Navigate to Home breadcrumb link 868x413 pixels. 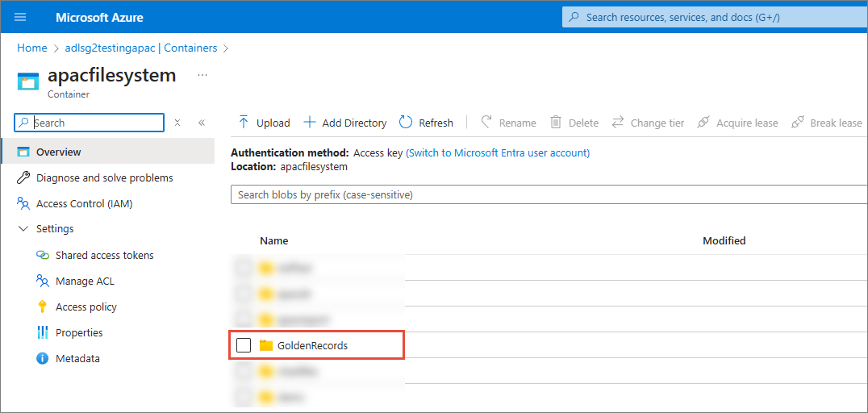point(31,48)
